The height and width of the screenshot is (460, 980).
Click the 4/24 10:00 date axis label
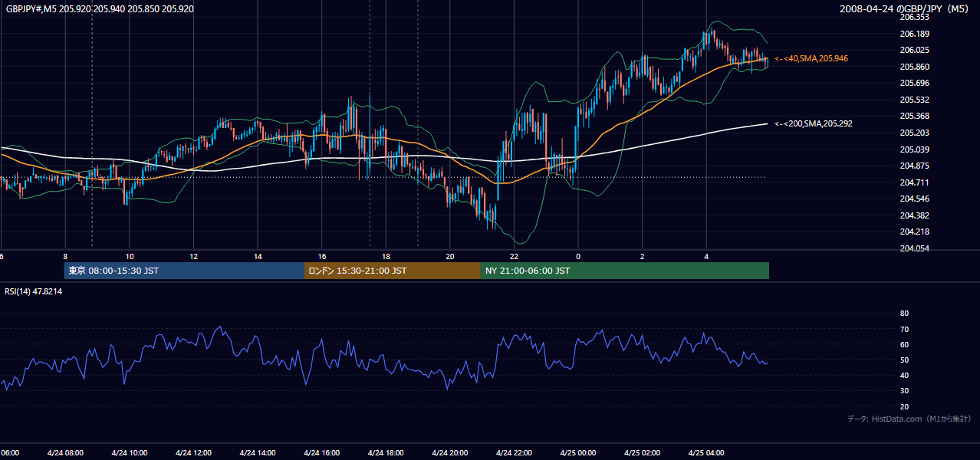pyautogui.click(x=130, y=453)
